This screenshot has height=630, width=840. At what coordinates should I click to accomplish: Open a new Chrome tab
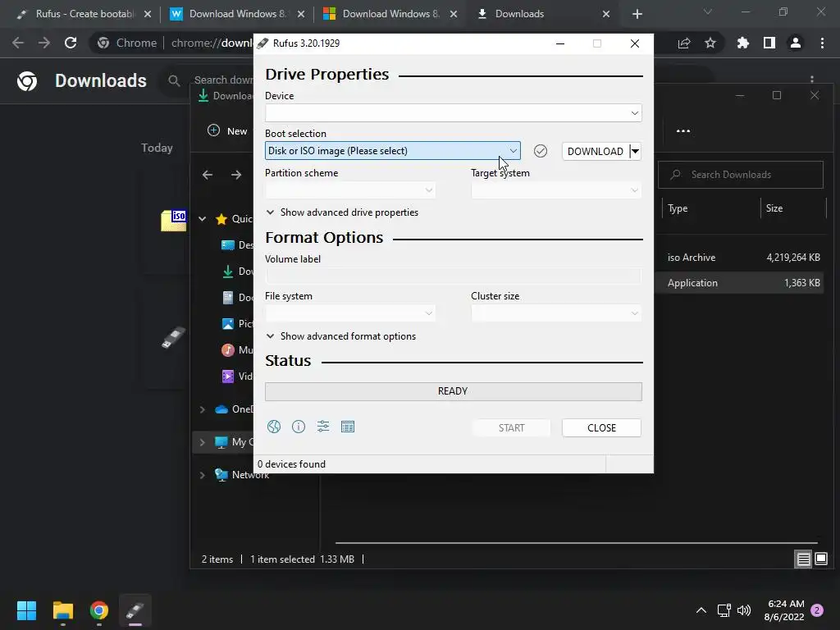637,14
